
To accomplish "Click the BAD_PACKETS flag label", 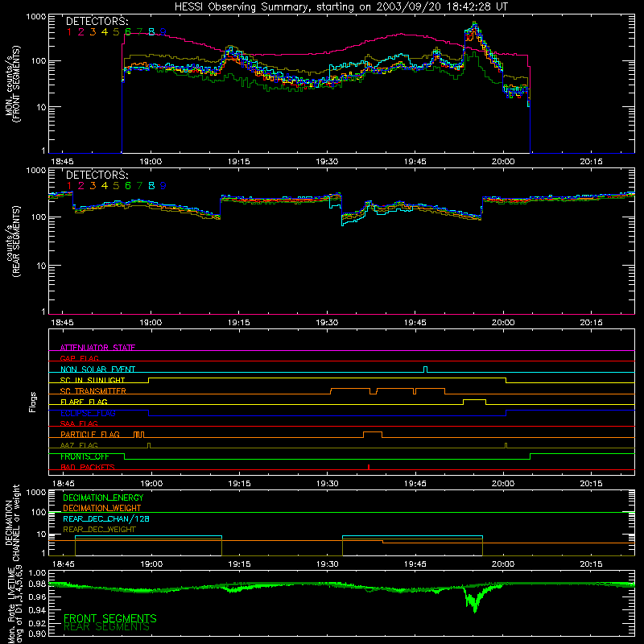I will [88, 467].
